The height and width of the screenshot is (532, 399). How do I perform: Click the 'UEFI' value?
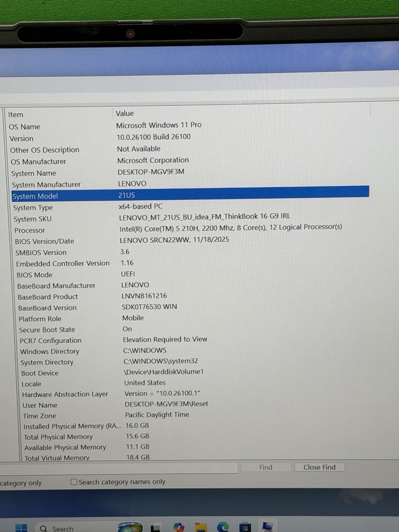click(x=128, y=274)
